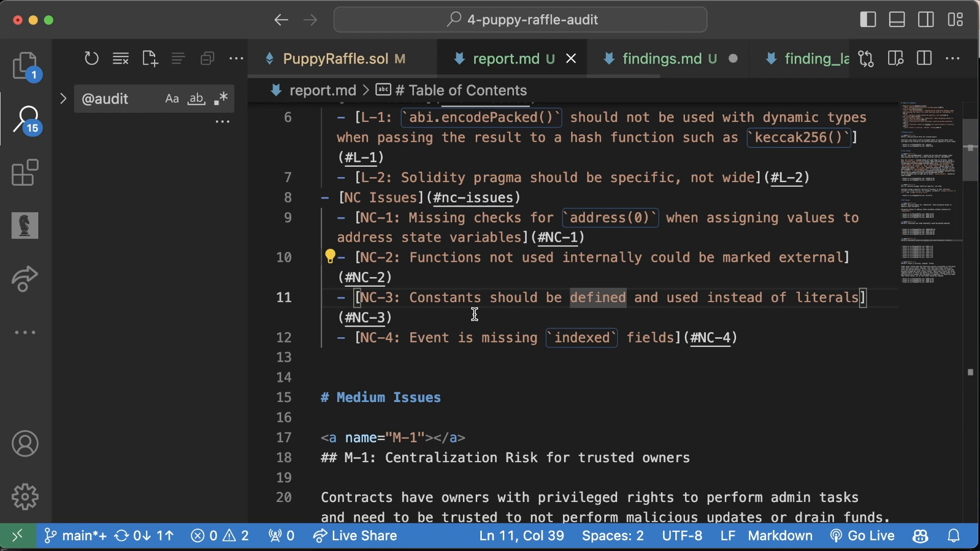Change indentation via Spaces: 2
The height and width of the screenshot is (551, 980).
tap(612, 536)
